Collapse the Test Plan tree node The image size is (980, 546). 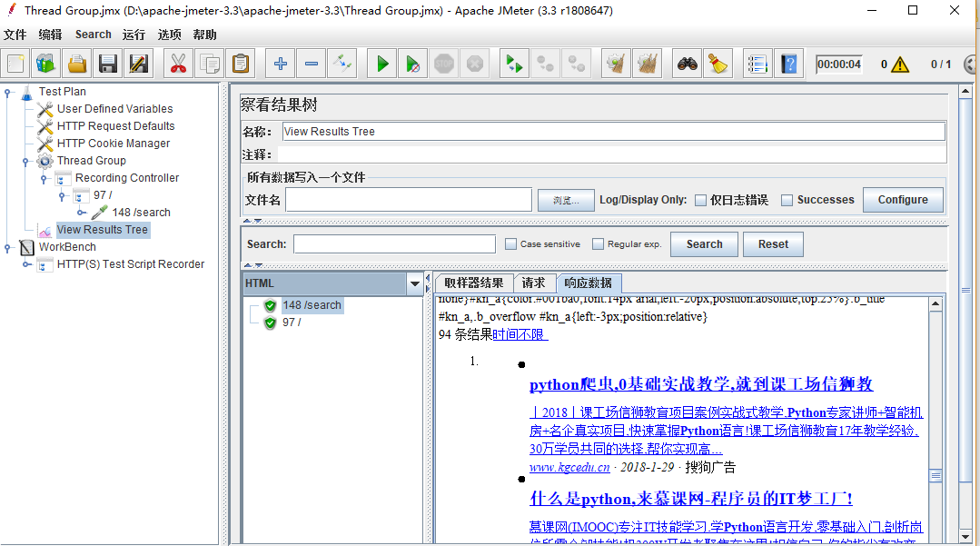pyautogui.click(x=7, y=93)
